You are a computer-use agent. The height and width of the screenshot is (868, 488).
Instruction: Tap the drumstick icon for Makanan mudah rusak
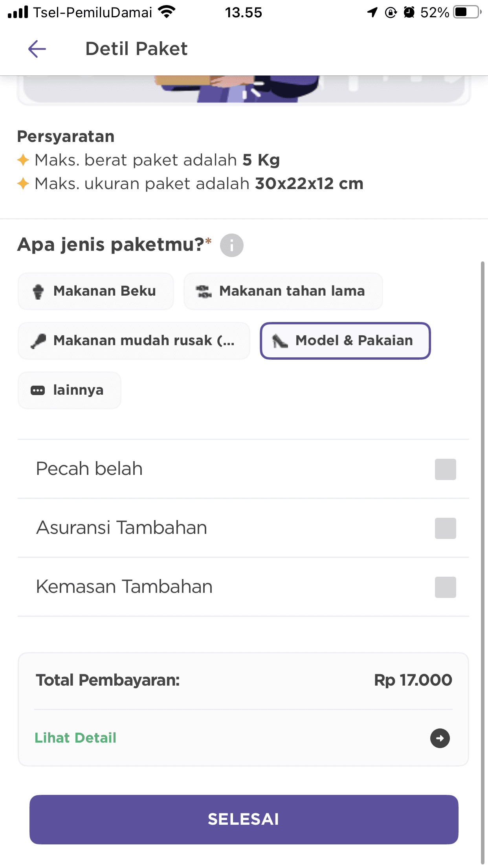coord(38,341)
